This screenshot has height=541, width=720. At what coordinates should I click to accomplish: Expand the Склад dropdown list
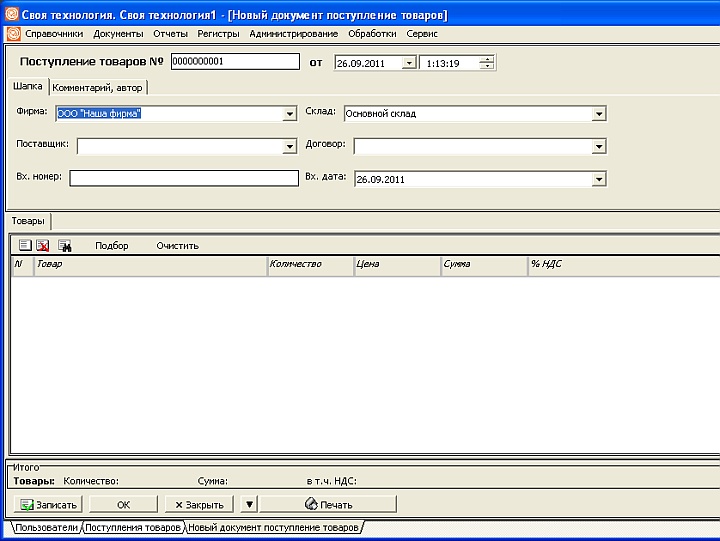pos(599,114)
